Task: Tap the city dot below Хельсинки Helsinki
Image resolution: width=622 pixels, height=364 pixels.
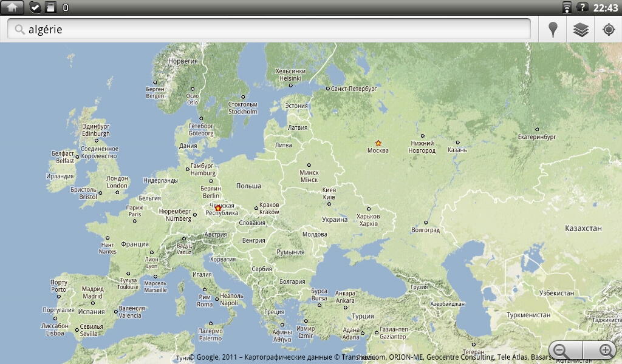Action: click(x=291, y=86)
